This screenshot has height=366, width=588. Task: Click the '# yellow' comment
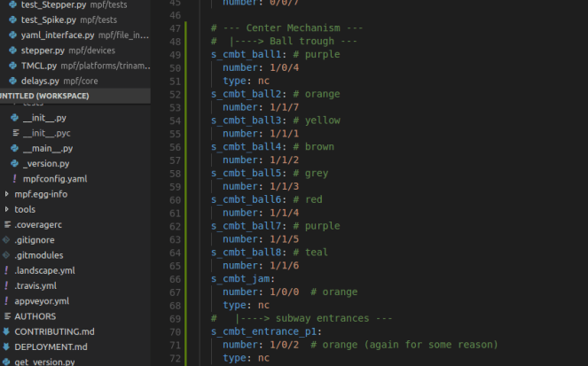coord(317,121)
